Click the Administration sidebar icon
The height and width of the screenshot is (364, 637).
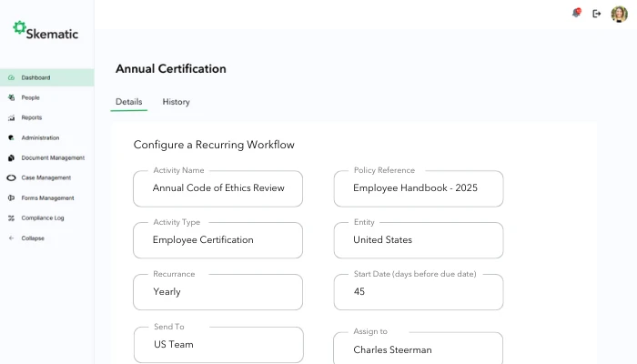coord(11,137)
